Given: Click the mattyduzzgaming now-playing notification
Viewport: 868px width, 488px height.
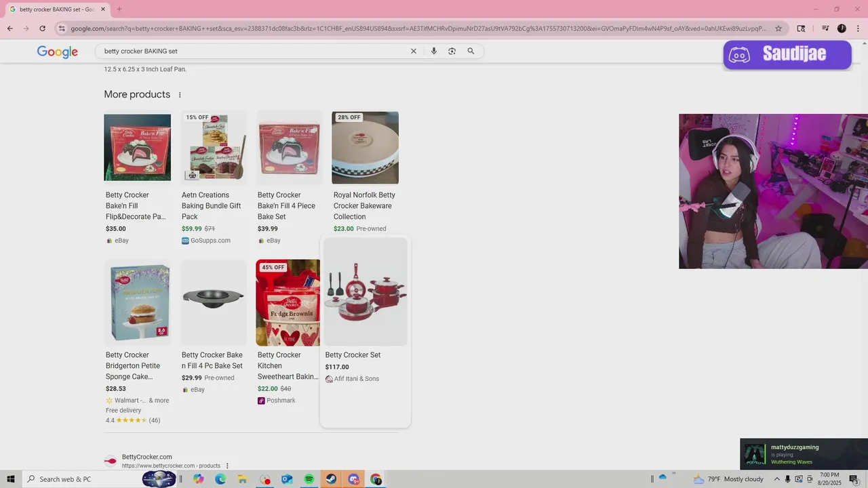Looking at the screenshot, I should point(804,454).
